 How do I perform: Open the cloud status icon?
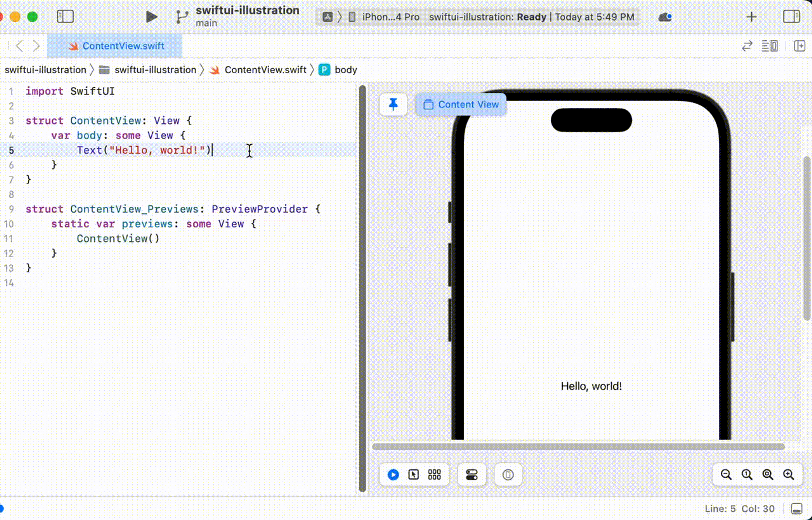pyautogui.click(x=665, y=17)
